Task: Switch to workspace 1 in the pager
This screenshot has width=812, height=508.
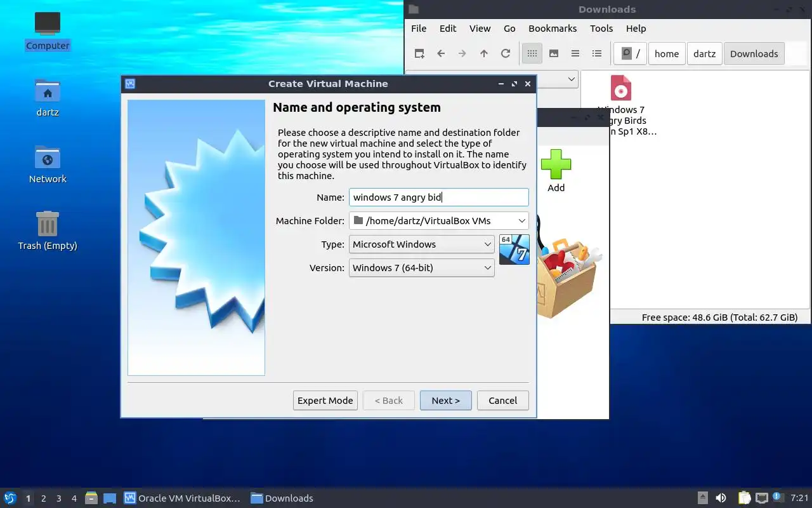Action: pyautogui.click(x=29, y=498)
